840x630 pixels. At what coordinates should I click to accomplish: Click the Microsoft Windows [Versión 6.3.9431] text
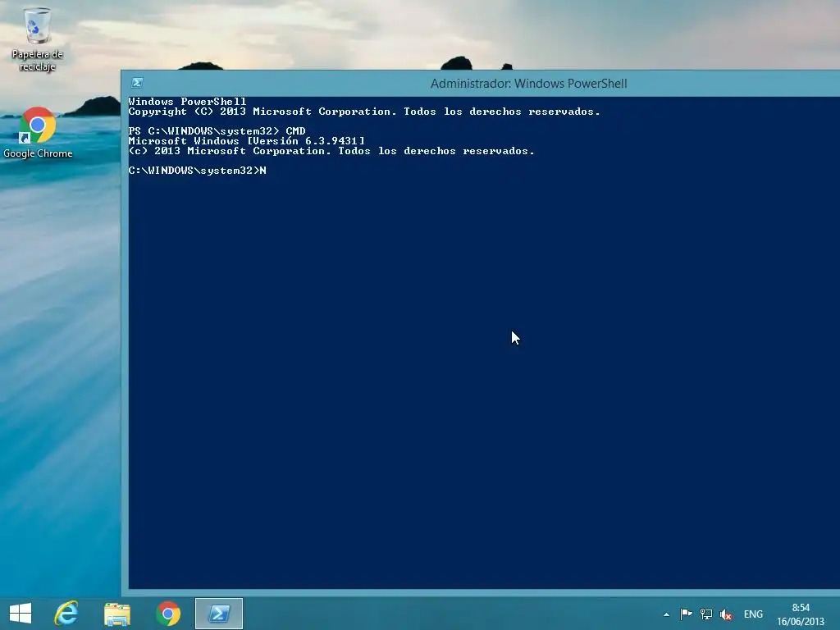pyautogui.click(x=246, y=141)
